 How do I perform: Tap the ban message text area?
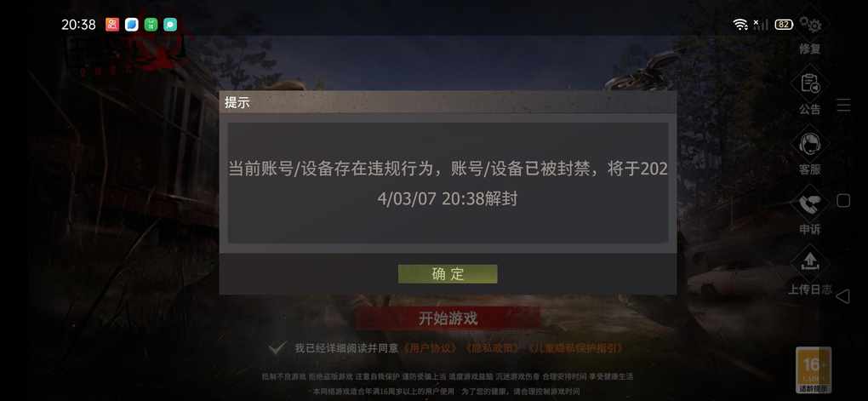point(448,183)
